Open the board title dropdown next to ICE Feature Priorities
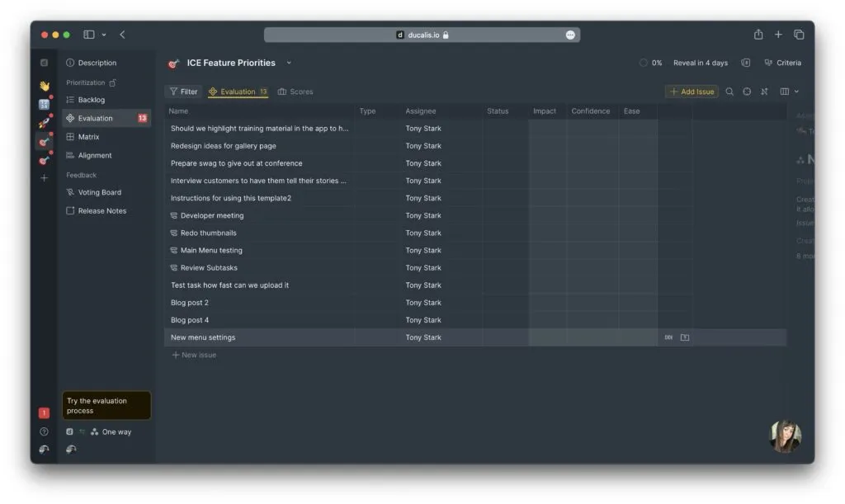 tap(288, 62)
